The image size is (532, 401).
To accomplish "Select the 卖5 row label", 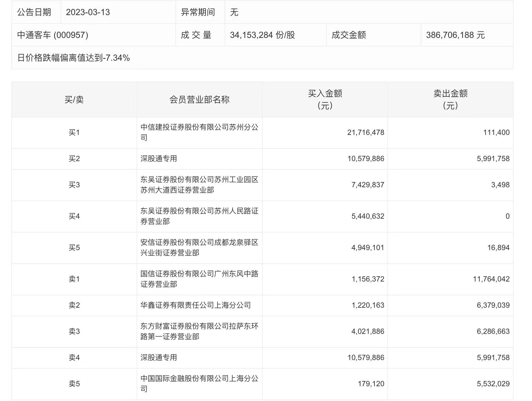I will pos(74,384).
